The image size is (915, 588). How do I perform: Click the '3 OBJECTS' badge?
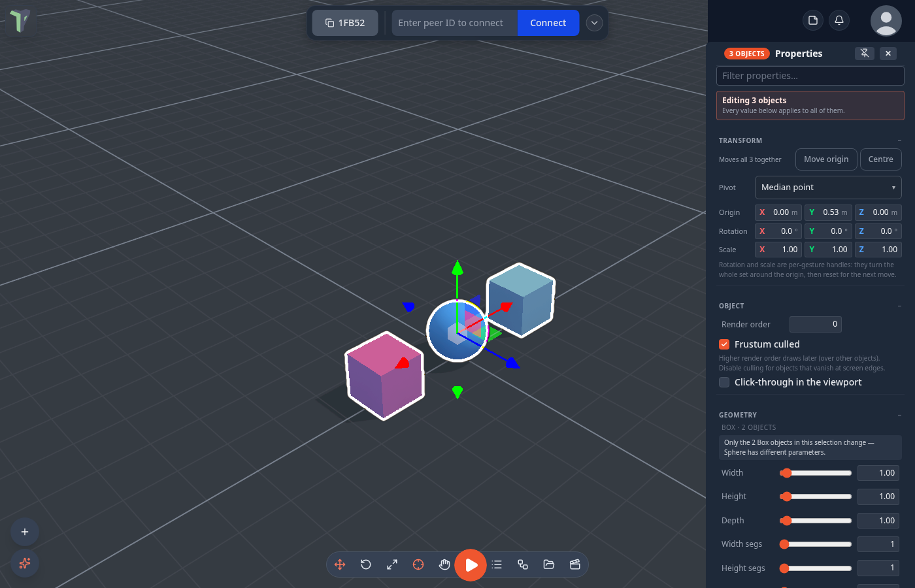746,54
